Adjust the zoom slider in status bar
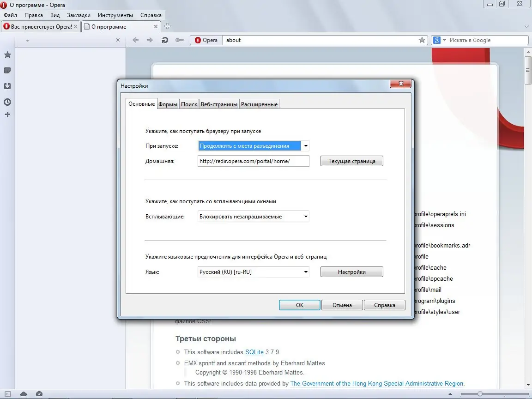Screen dimensions: 532x399 pyautogui.click(x=480, y=394)
